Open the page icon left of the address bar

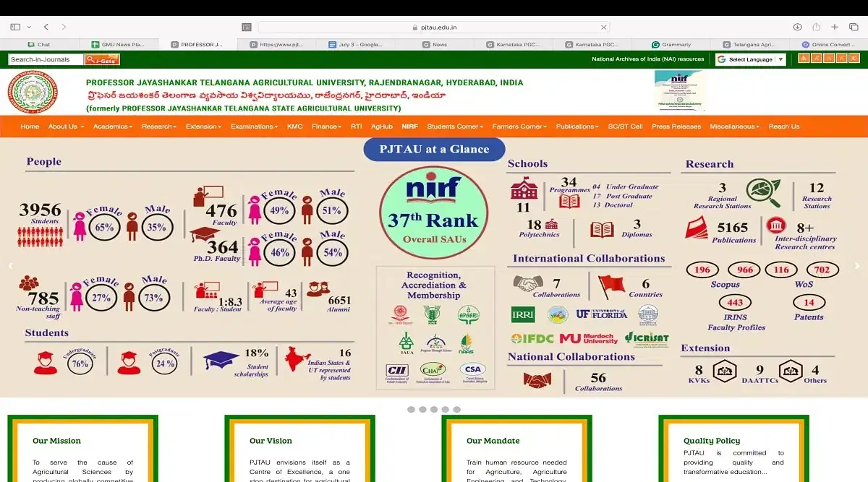pos(247,27)
